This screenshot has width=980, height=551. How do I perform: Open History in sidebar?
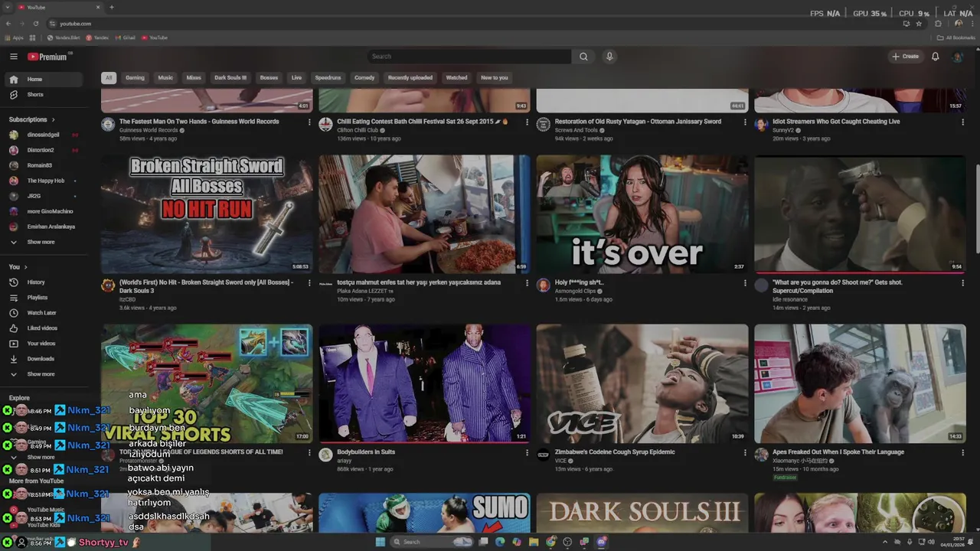pyautogui.click(x=44, y=282)
